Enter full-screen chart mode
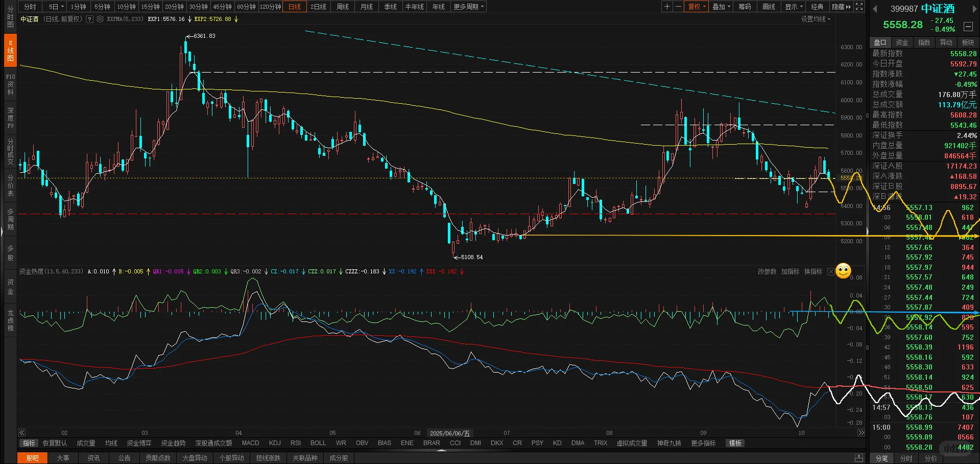Viewport: 980px width, 464px height. (x=859, y=7)
